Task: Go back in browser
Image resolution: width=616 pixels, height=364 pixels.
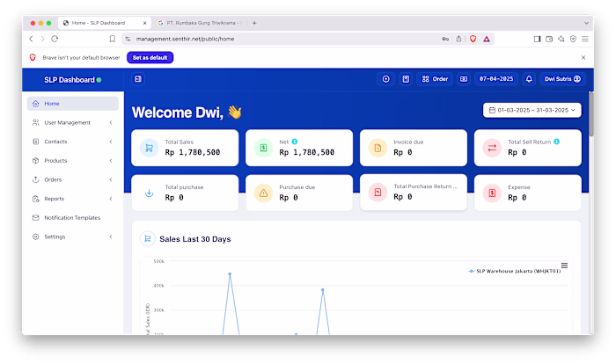Action: pyautogui.click(x=31, y=39)
